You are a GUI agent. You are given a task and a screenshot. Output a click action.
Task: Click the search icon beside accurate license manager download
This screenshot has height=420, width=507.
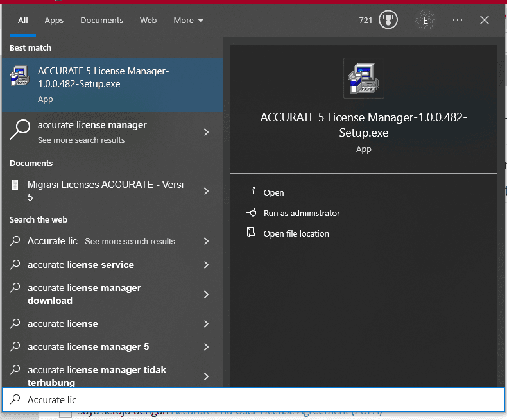tap(15, 288)
